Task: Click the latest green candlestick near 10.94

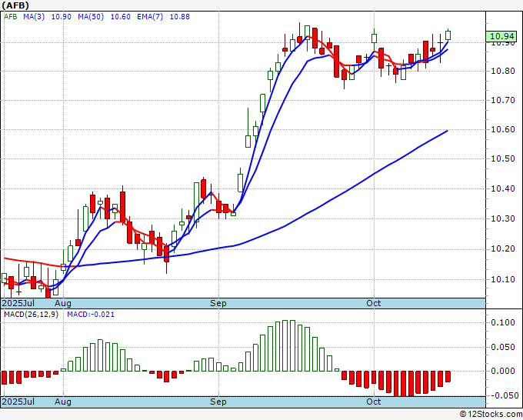Action: click(448, 35)
